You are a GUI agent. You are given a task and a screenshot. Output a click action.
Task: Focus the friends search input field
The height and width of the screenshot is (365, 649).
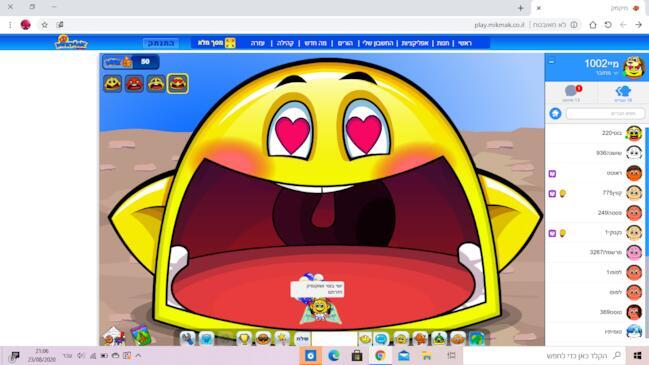(605, 113)
